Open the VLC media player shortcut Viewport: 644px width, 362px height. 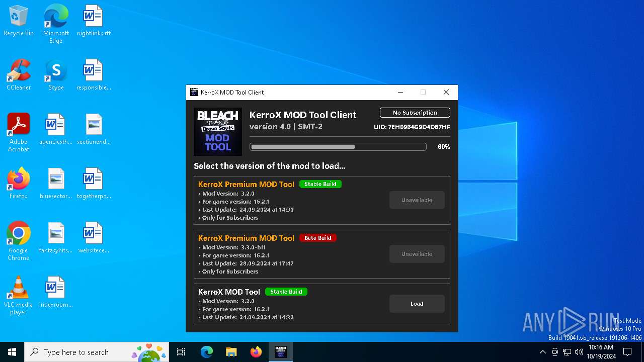tap(19, 296)
